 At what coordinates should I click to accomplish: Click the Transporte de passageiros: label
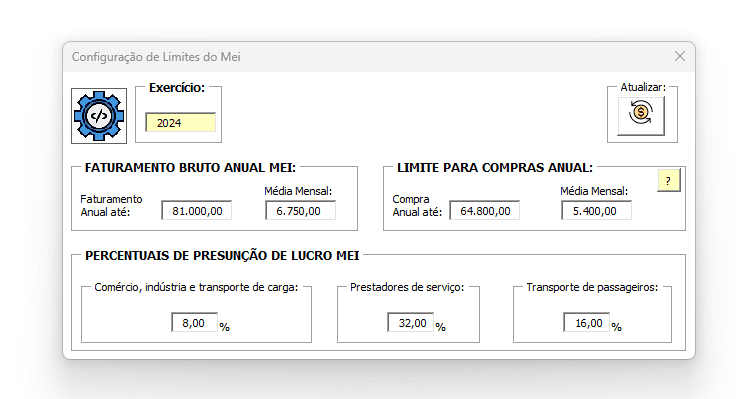point(592,287)
